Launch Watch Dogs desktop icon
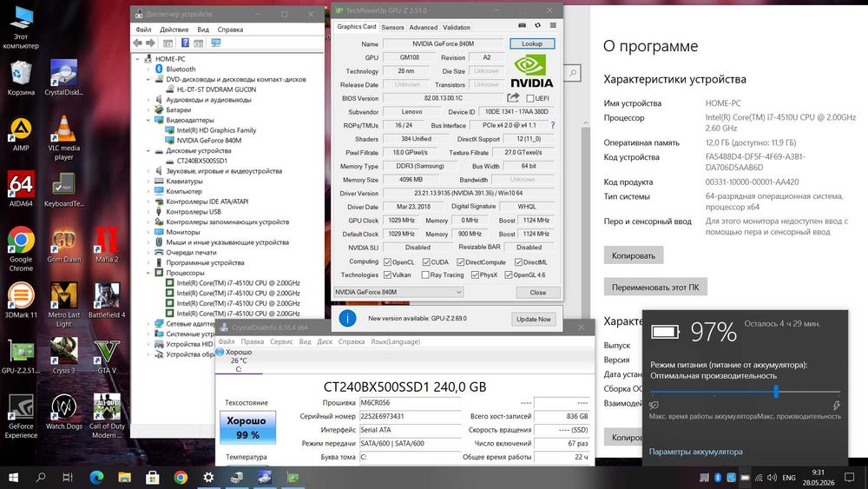Screen dimensions: 868x489 click(x=63, y=412)
